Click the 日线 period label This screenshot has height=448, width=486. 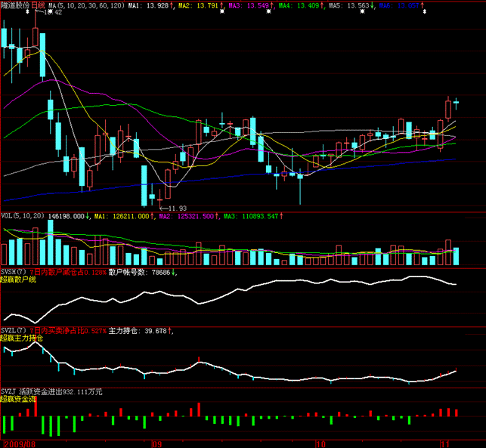tap(36, 5)
